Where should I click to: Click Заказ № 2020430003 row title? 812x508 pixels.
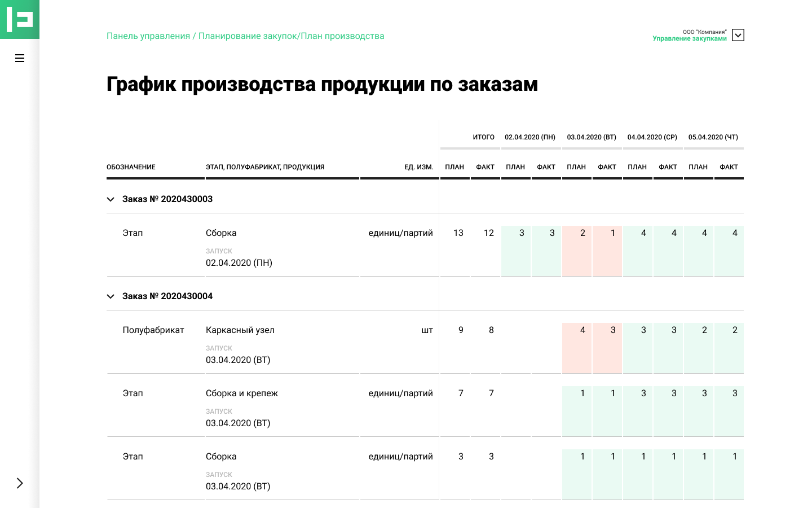pyautogui.click(x=167, y=199)
